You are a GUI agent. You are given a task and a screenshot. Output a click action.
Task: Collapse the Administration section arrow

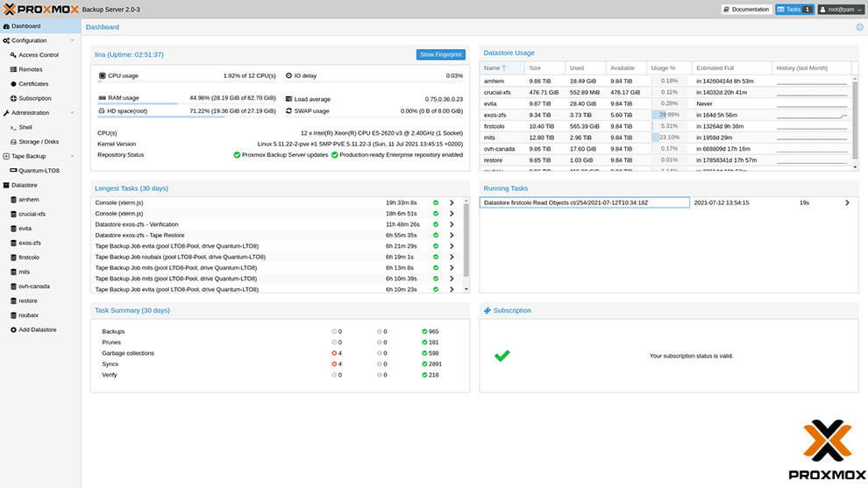[72, 113]
